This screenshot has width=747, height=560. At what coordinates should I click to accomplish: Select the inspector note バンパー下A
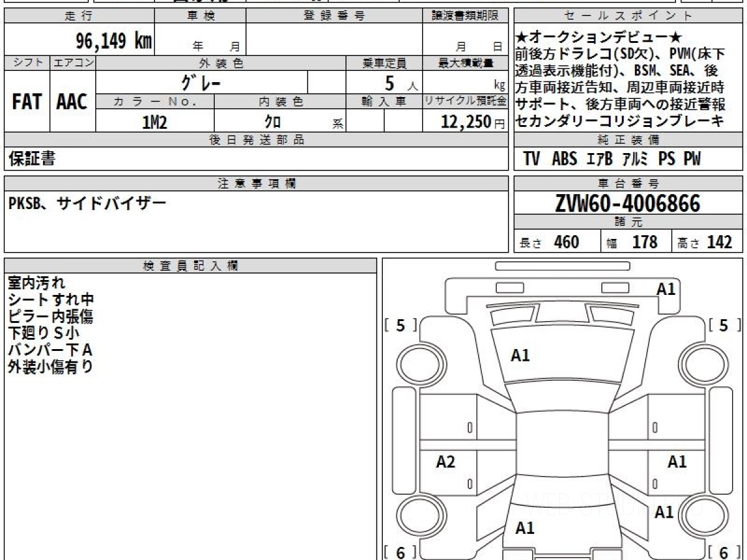tap(50, 350)
